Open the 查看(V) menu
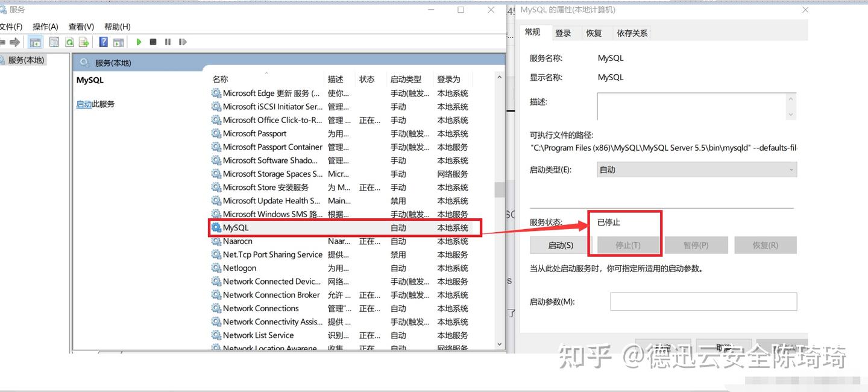868x392 pixels. (x=81, y=26)
